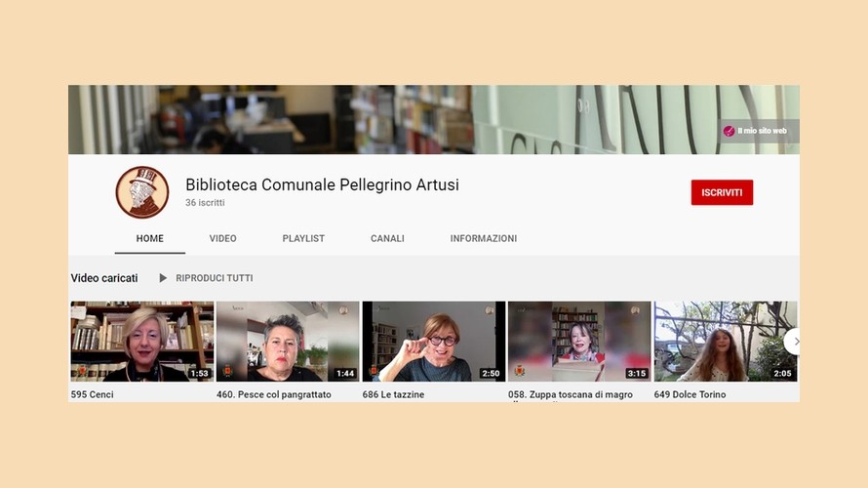Switch to the HOME tab
This screenshot has width=868, height=488.
tap(149, 238)
